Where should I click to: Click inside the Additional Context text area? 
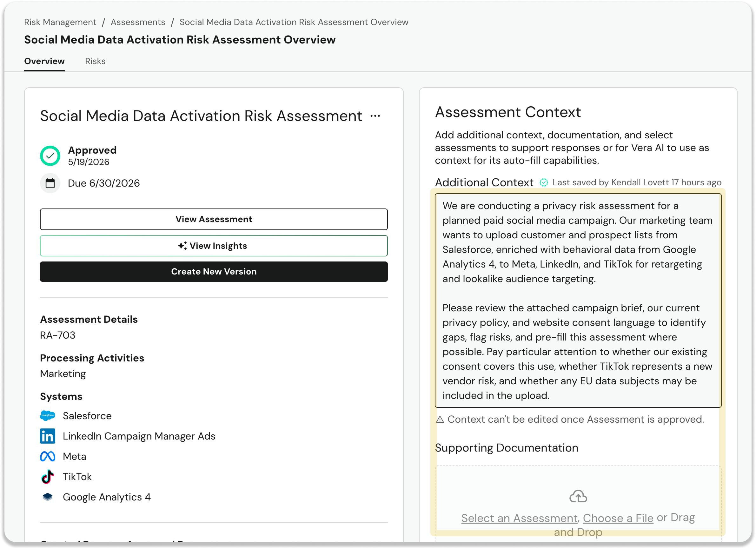point(578,300)
